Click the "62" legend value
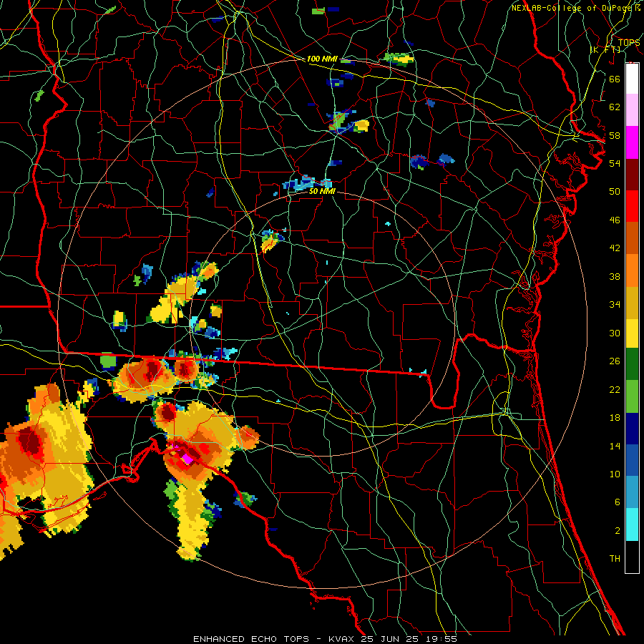Viewport: 644px width, 644px height. pyautogui.click(x=615, y=107)
